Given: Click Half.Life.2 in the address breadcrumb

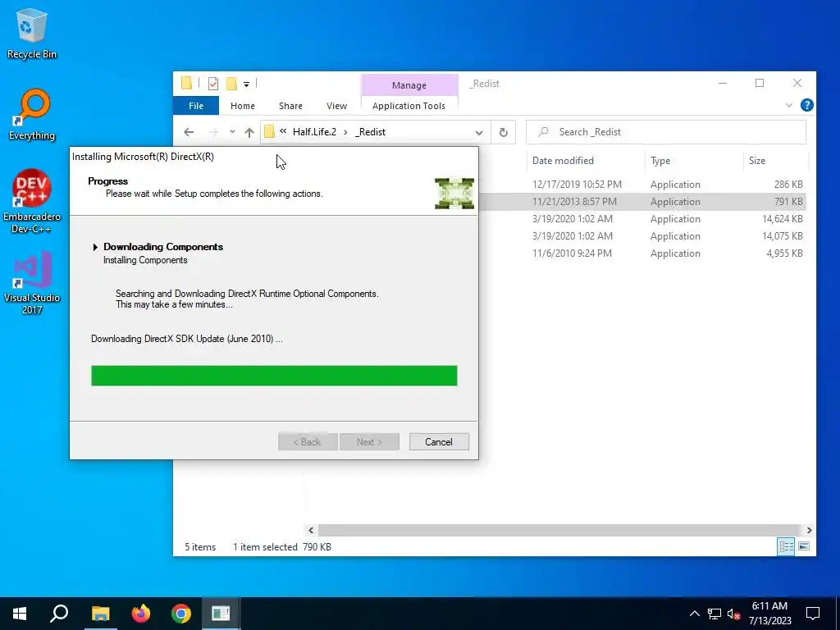Looking at the screenshot, I should click(314, 132).
